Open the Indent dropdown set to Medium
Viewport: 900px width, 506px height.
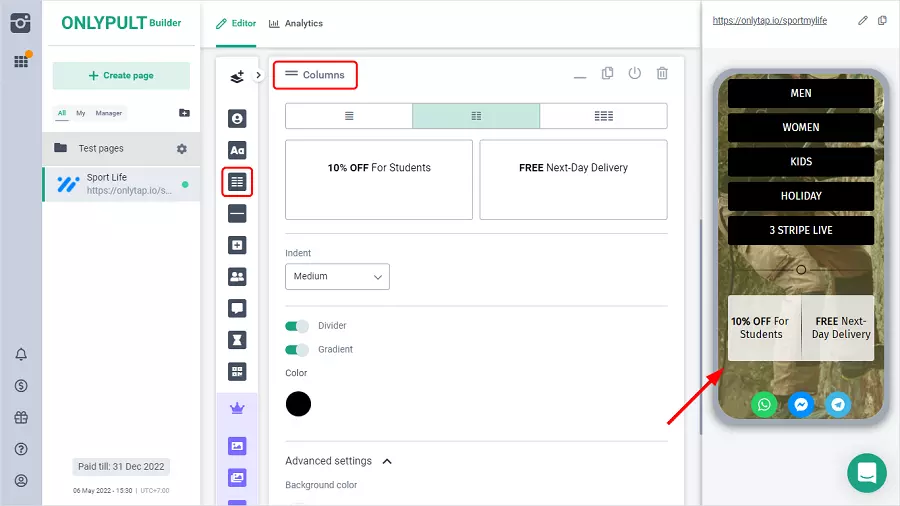pos(337,276)
